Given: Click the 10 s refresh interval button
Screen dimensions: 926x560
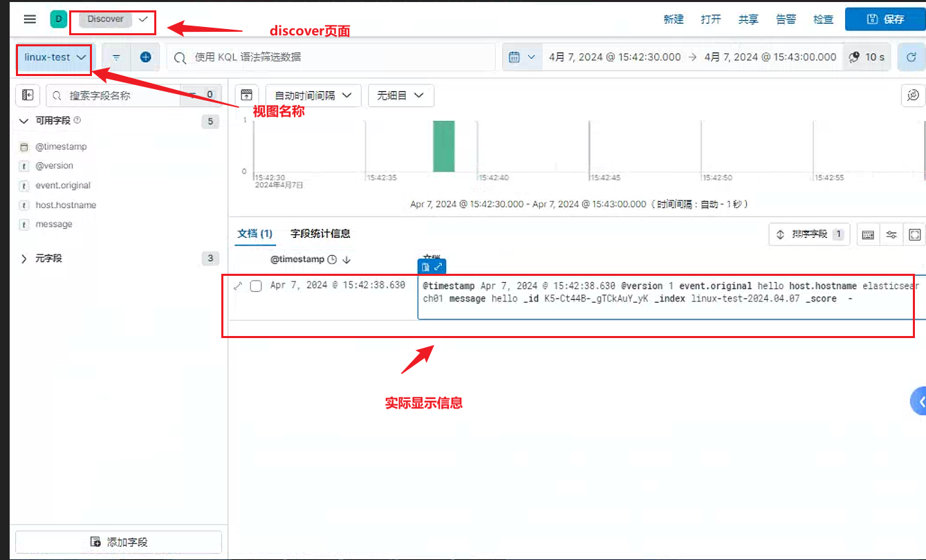Looking at the screenshot, I should tap(867, 57).
